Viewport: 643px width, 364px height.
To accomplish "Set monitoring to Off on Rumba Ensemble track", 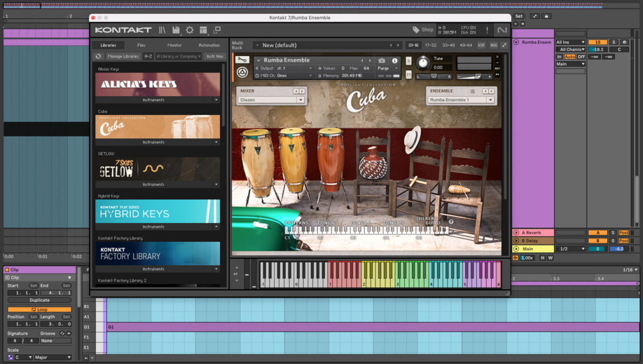I will 581,57.
